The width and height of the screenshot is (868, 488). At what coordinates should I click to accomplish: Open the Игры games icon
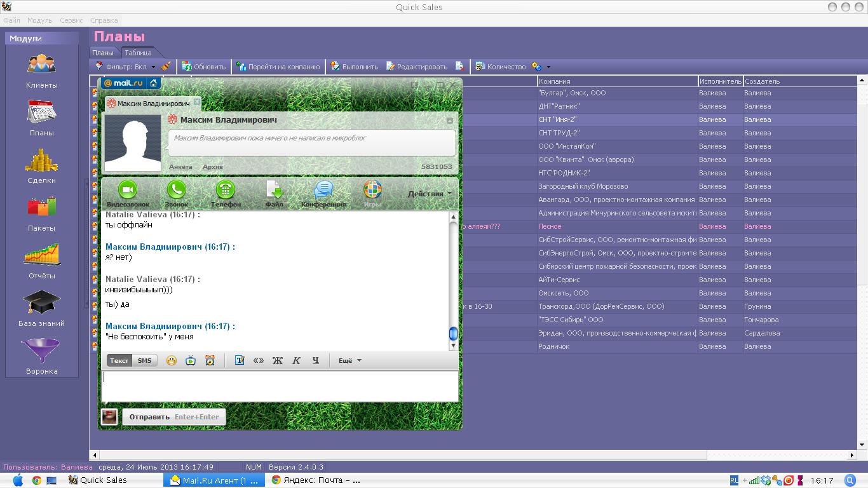(372, 194)
